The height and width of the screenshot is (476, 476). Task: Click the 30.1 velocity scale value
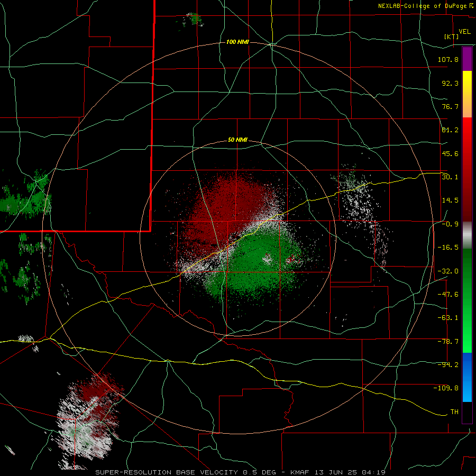tap(450, 177)
